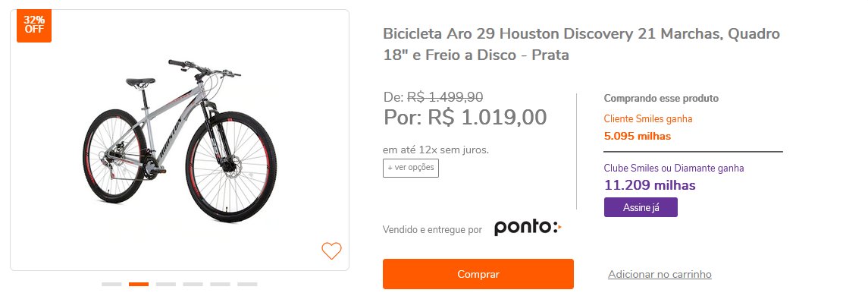Go to the first image carousel dot
Image resolution: width=868 pixels, height=293 pixels.
click(x=111, y=284)
